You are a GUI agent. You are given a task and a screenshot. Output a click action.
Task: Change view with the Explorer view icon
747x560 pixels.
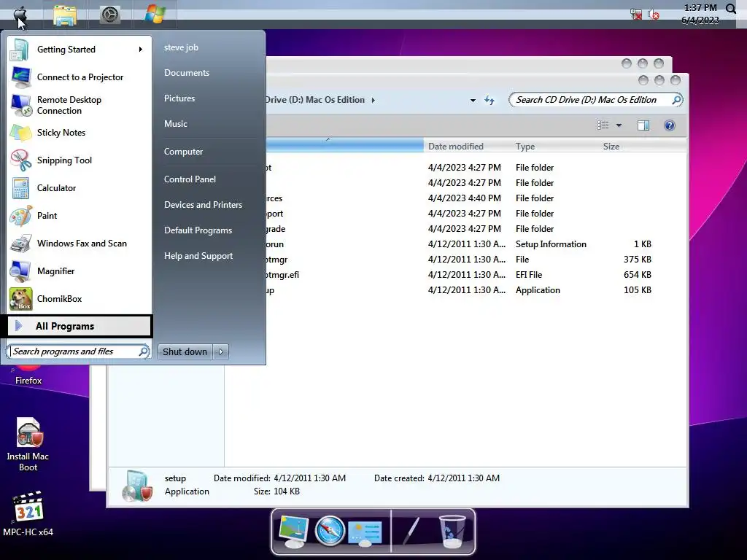(603, 125)
